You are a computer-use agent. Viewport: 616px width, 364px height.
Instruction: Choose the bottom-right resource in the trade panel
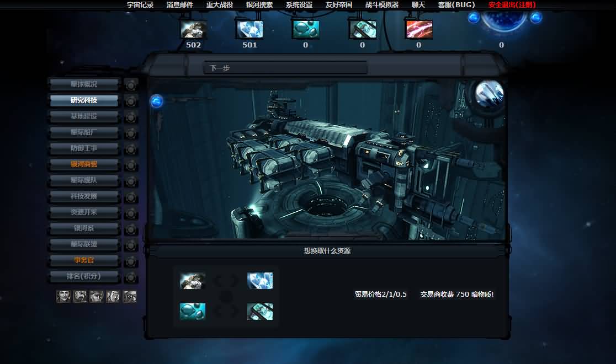(259, 312)
